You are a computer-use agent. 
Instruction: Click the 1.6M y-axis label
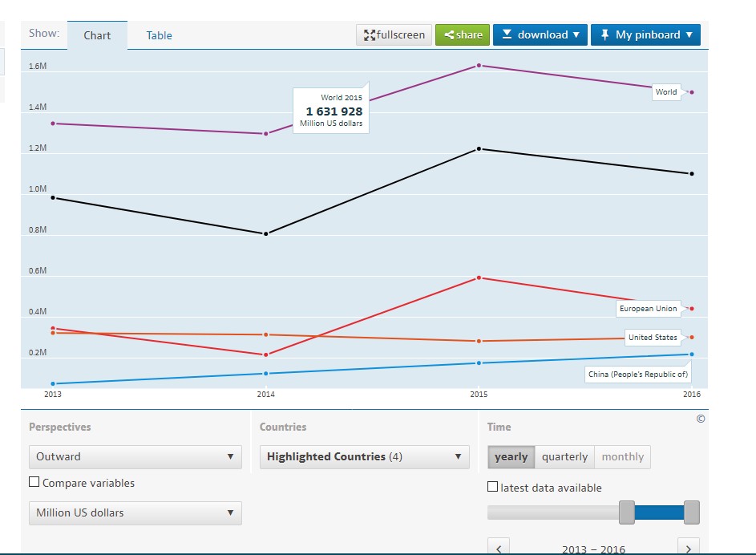[x=38, y=66]
